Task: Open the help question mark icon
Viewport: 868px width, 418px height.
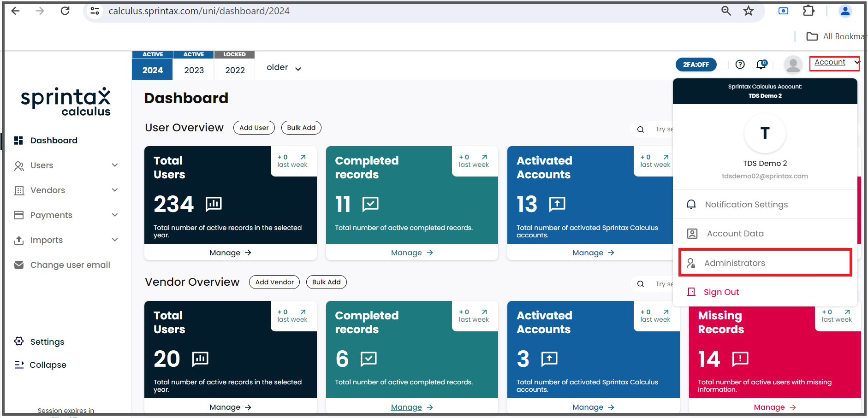Action: click(740, 65)
